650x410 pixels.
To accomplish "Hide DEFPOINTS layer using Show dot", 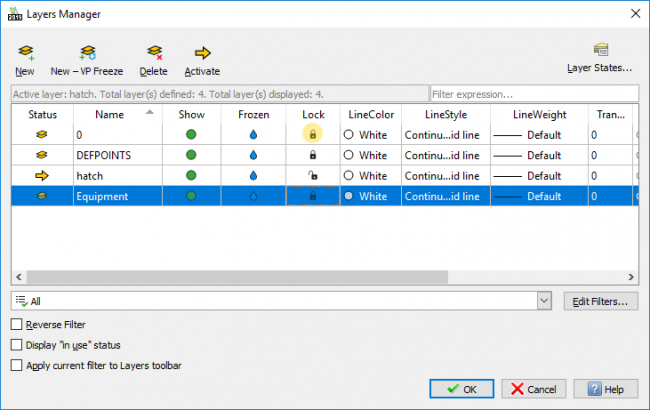I will pyautogui.click(x=191, y=155).
